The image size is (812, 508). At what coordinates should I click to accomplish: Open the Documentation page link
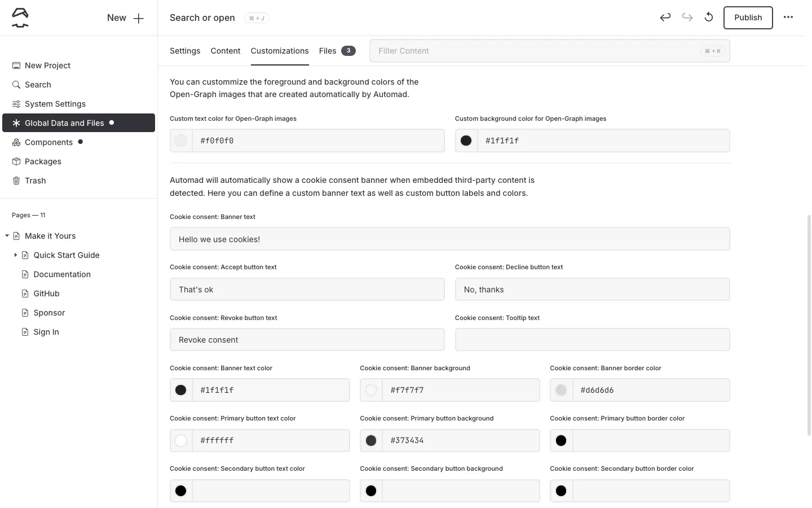[62, 274]
